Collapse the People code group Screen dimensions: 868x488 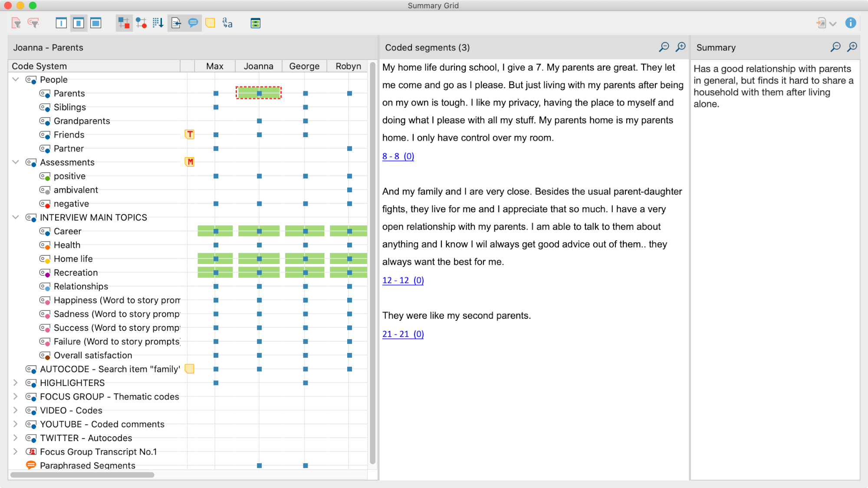click(16, 79)
